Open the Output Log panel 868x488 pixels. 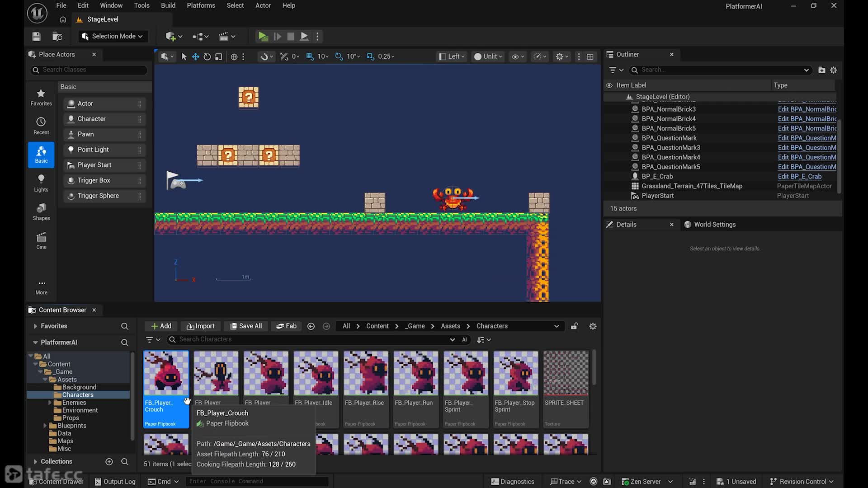point(115,482)
